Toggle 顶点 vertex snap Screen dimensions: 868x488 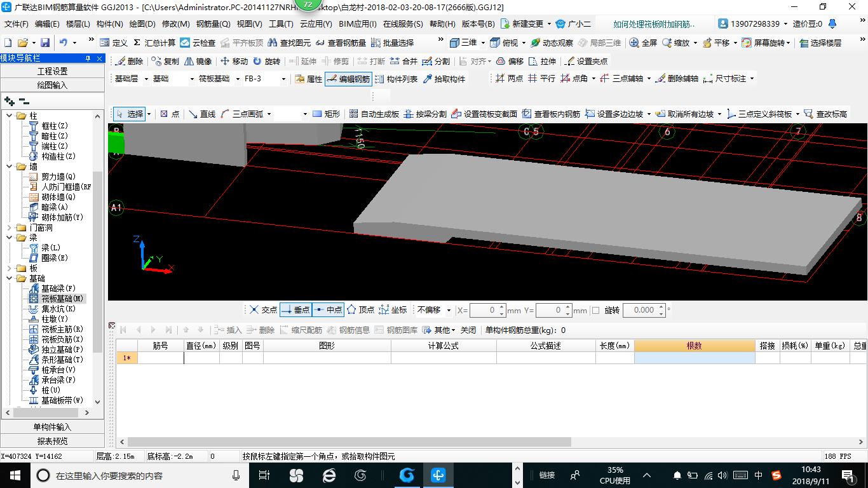pos(360,310)
